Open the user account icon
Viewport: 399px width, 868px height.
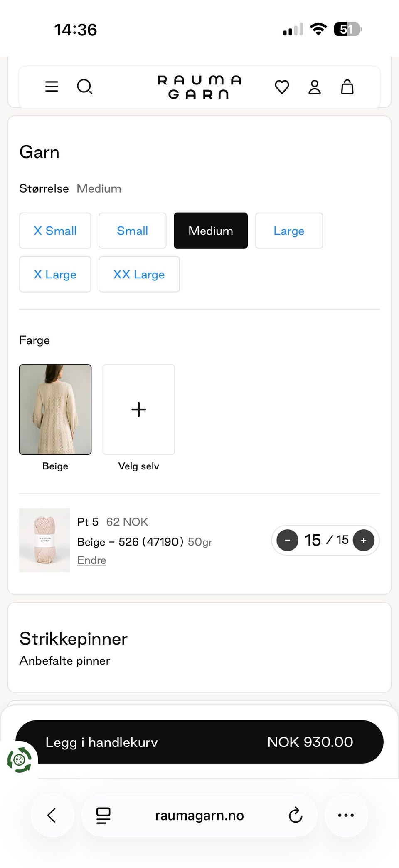(315, 87)
